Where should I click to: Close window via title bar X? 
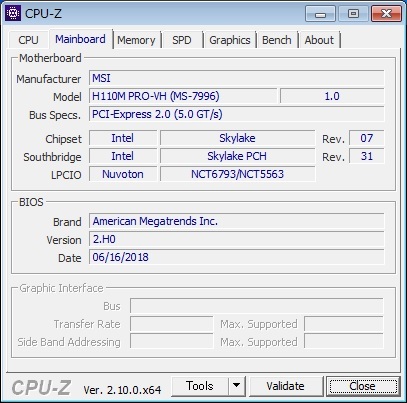pos(386,14)
